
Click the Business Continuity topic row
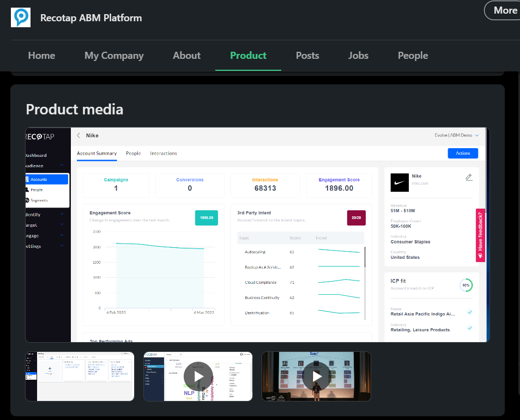[300, 297]
